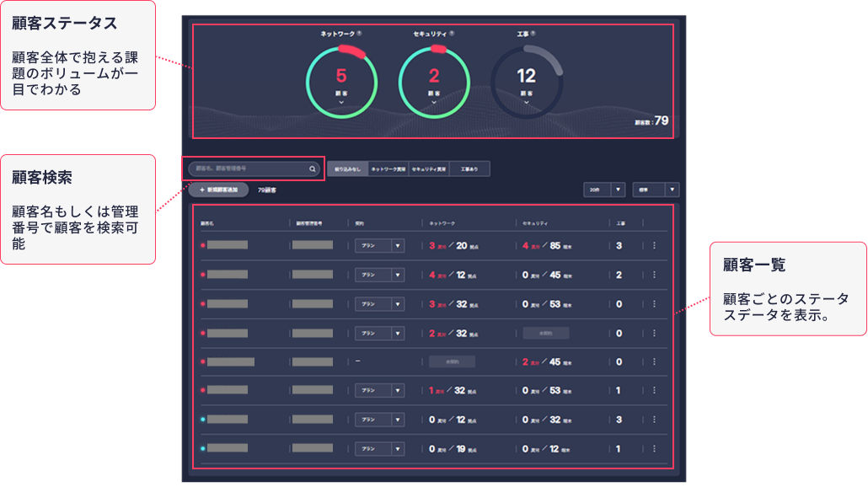This screenshot has width=868, height=487.
Task: Focus the customer name search field
Action: point(254,169)
